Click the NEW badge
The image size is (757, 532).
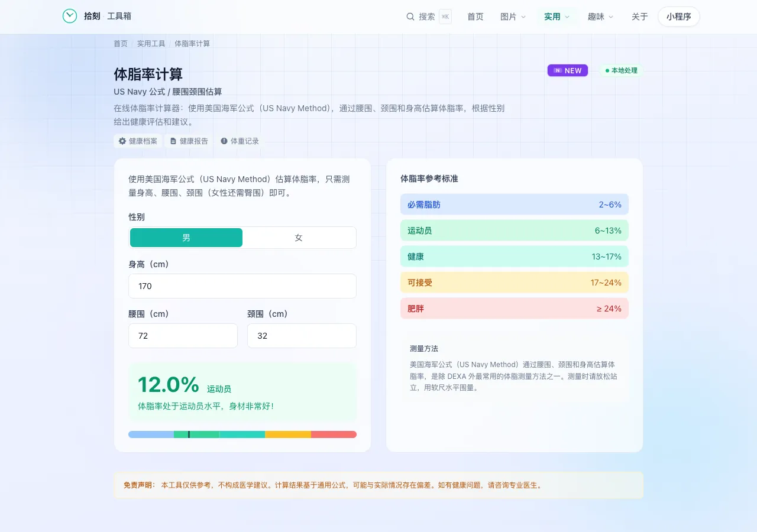pyautogui.click(x=568, y=70)
